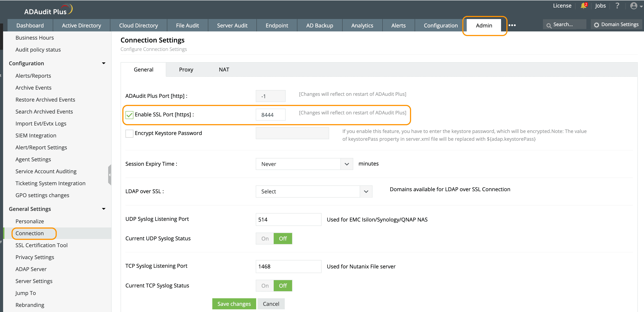The height and width of the screenshot is (312, 644).
Task: Open the File Audit tab
Action: tap(187, 25)
